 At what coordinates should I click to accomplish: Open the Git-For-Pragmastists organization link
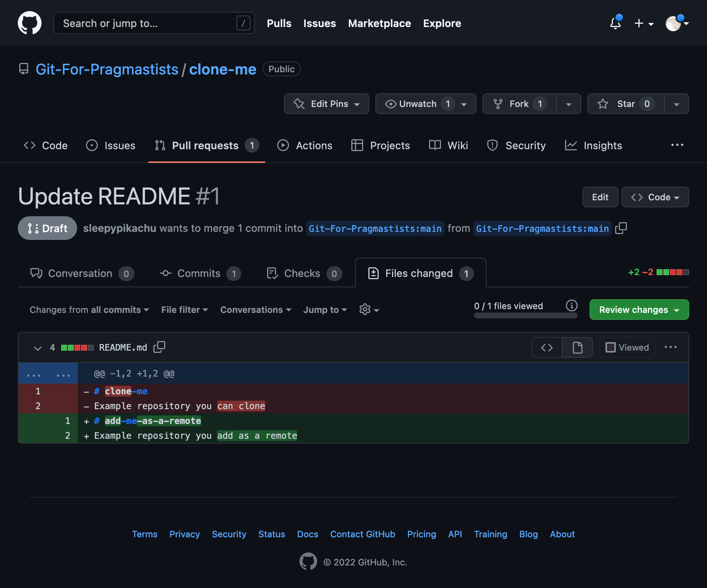click(107, 69)
